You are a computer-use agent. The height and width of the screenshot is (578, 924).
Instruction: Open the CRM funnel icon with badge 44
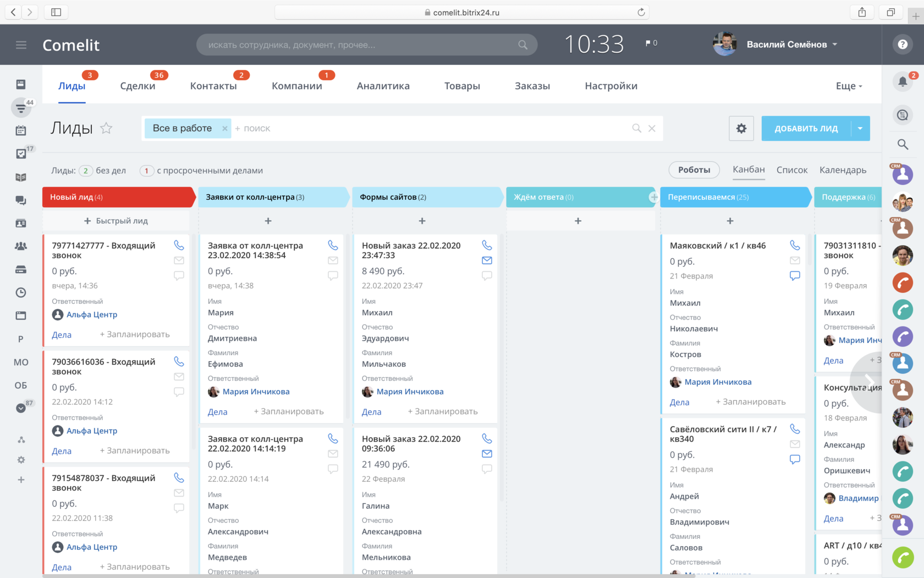coord(21,108)
